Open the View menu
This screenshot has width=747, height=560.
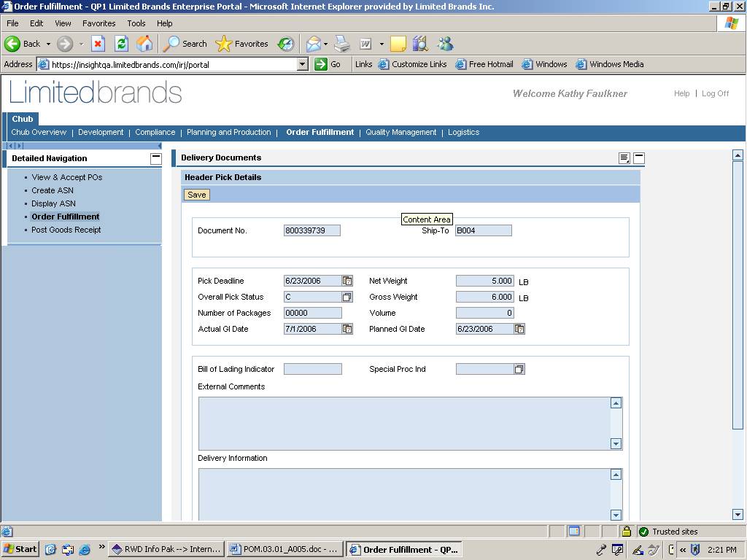[x=63, y=23]
